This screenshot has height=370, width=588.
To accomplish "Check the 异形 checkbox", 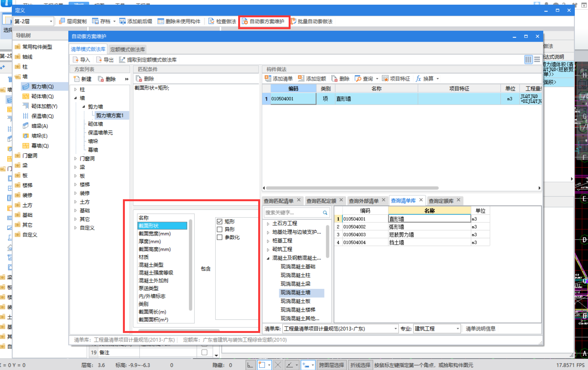I will 220,229.
